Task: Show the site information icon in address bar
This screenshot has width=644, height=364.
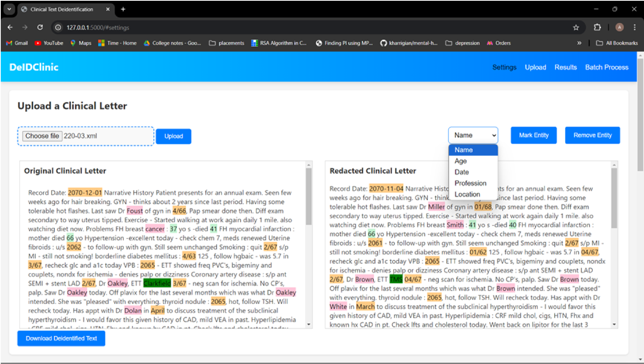Action: coord(58,27)
